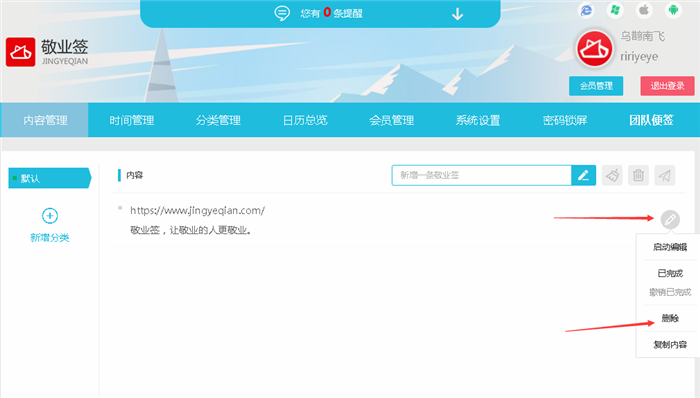Choose 已完成 in the note menu
This screenshot has width=700, height=398.
pyautogui.click(x=670, y=273)
